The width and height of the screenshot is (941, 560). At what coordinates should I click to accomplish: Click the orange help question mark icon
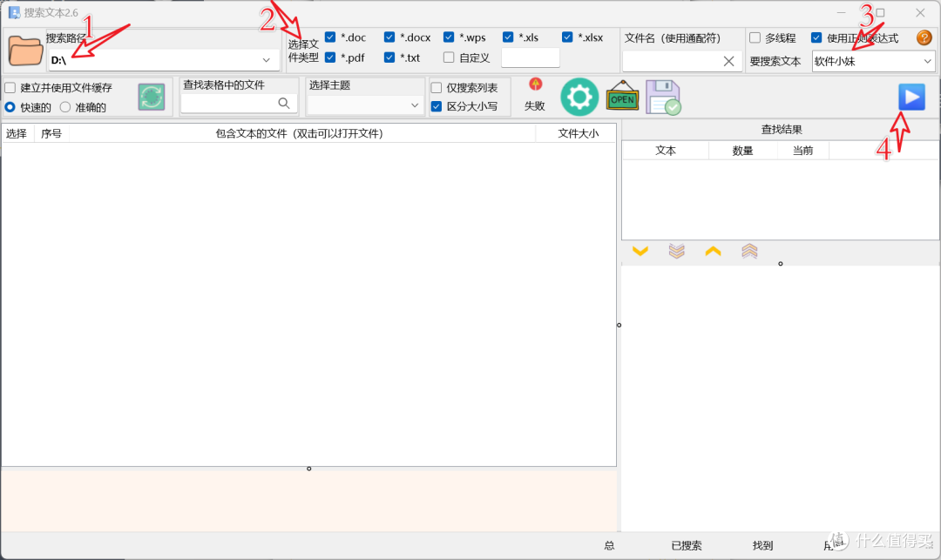coord(924,37)
